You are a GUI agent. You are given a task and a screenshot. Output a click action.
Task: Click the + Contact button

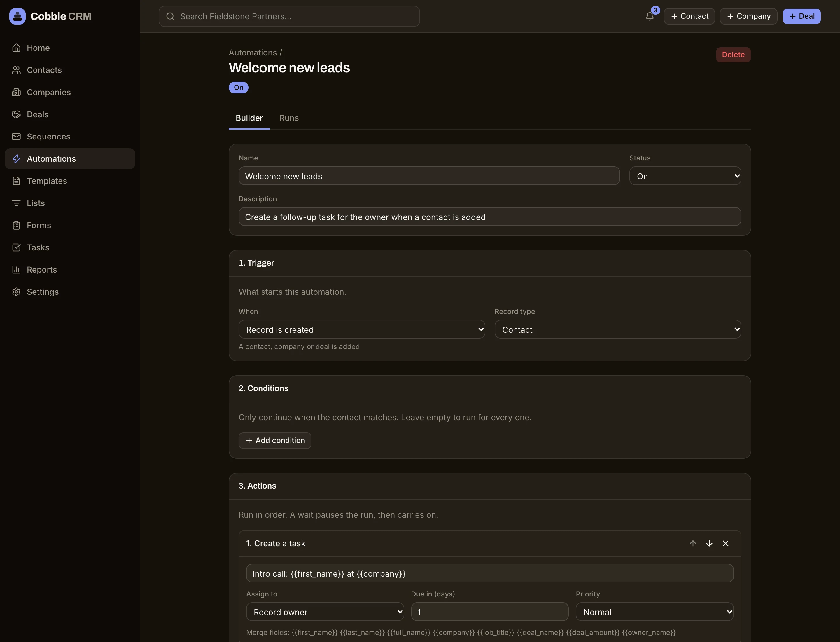point(689,16)
